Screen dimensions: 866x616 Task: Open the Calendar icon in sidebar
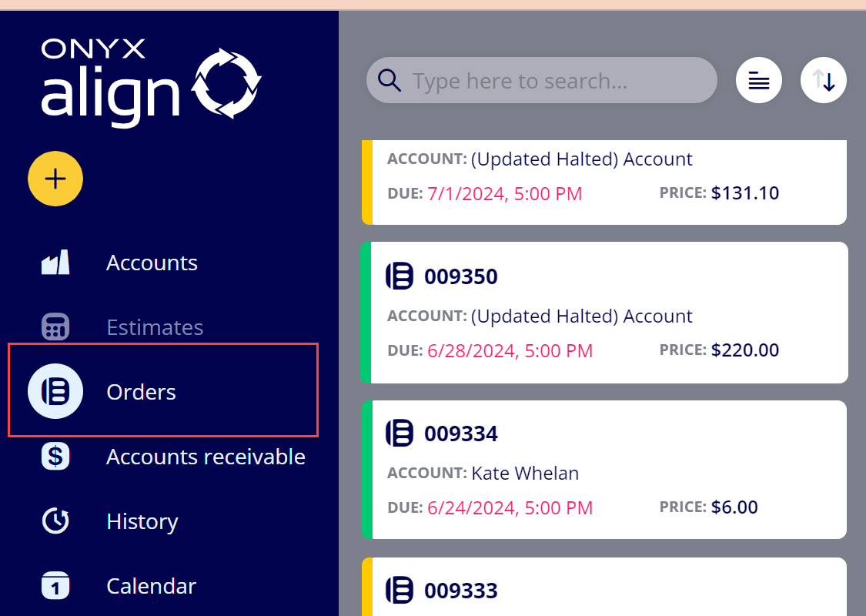[x=55, y=586]
